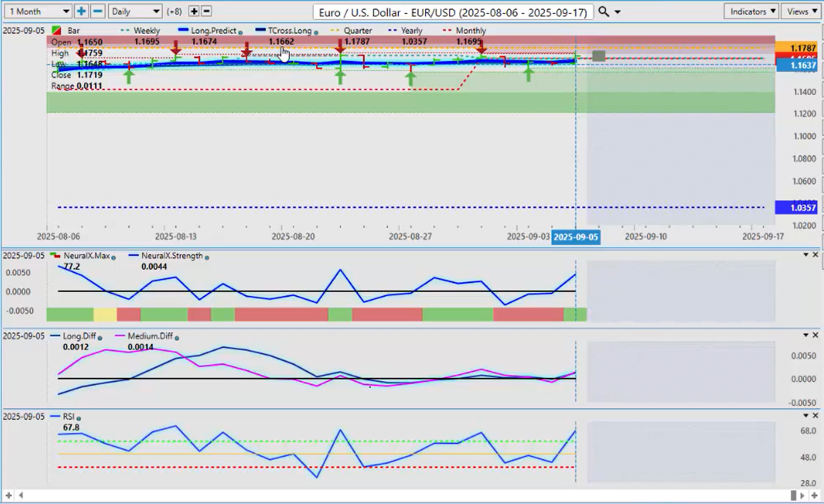Viewport: 824px width, 504px height.
Task: Click the black plus forecast increment icon
Action: click(x=194, y=12)
